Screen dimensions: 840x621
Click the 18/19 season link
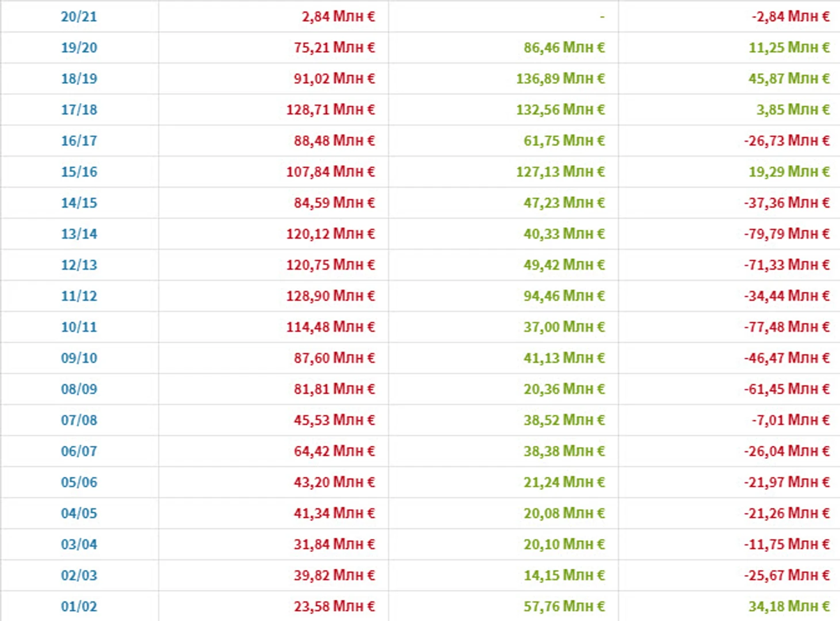pos(79,79)
